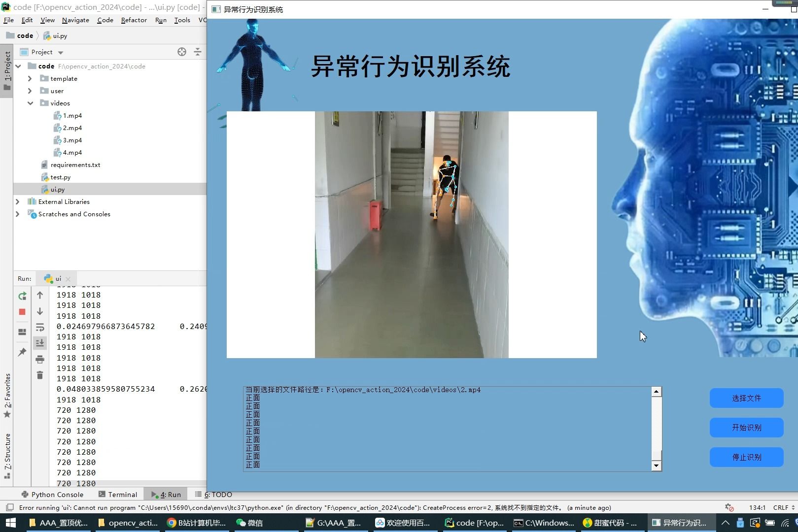Collapse the root 'code' project folder

pos(18,66)
